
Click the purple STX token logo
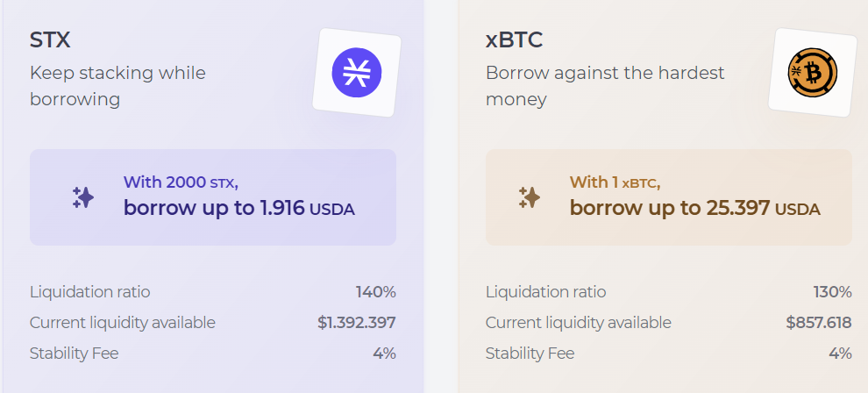(x=357, y=72)
